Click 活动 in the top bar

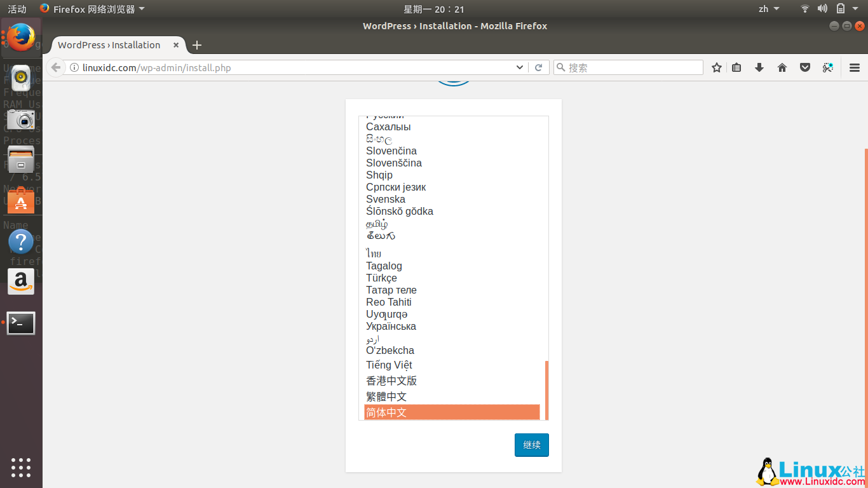16,8
